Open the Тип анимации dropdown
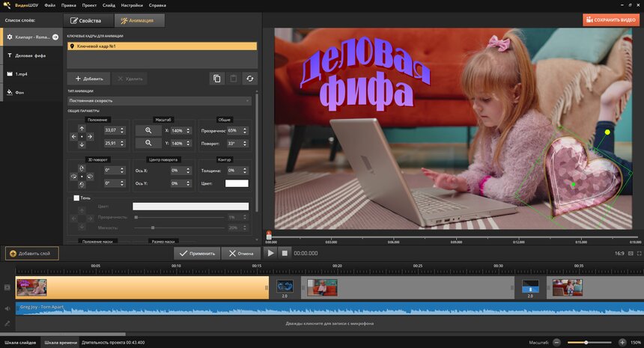Screen dimensions: 644x348 click(x=159, y=100)
